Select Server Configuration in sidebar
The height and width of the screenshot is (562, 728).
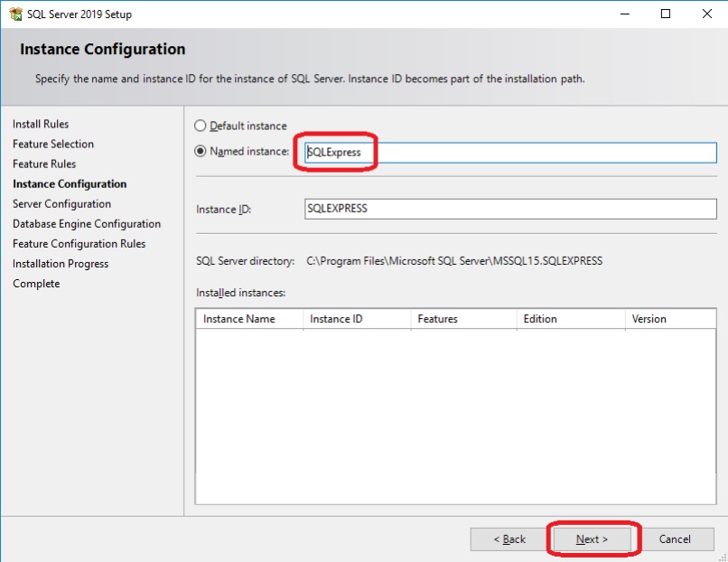(x=61, y=204)
